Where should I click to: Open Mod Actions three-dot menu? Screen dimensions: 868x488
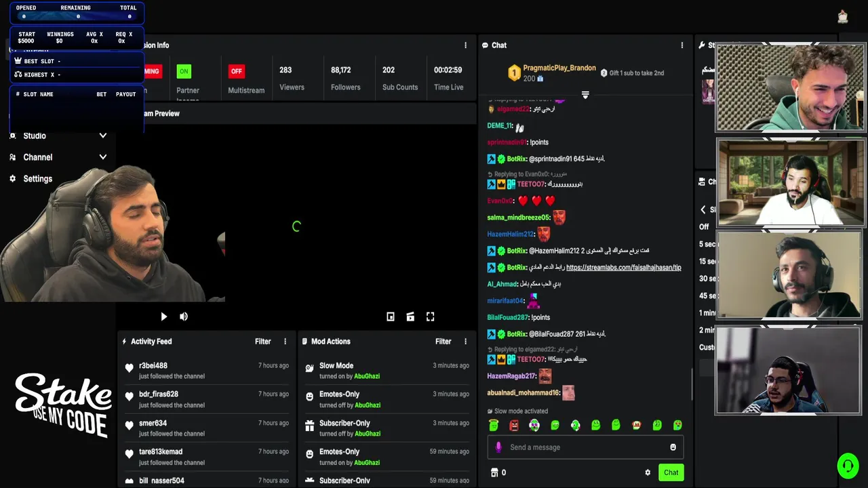tap(465, 342)
